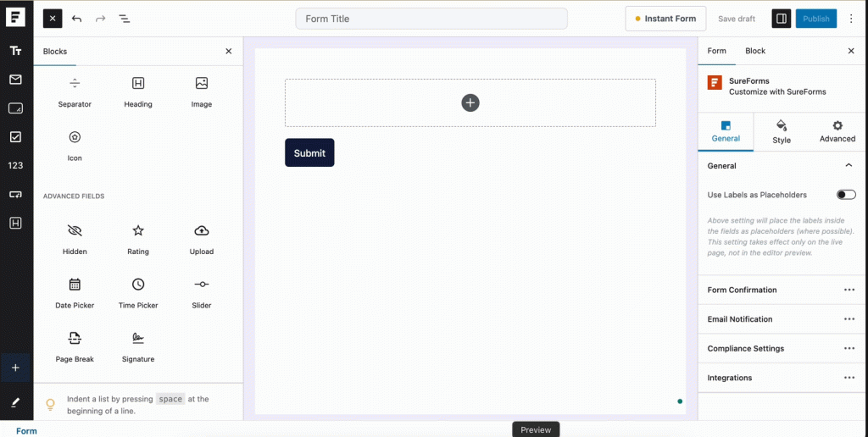Toggle the settings sidebar panel button
868x437 pixels.
click(x=781, y=19)
